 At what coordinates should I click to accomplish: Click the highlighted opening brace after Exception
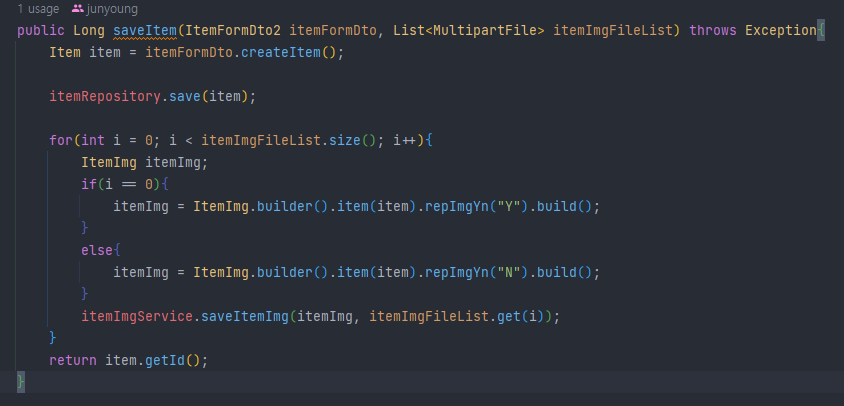tap(820, 31)
